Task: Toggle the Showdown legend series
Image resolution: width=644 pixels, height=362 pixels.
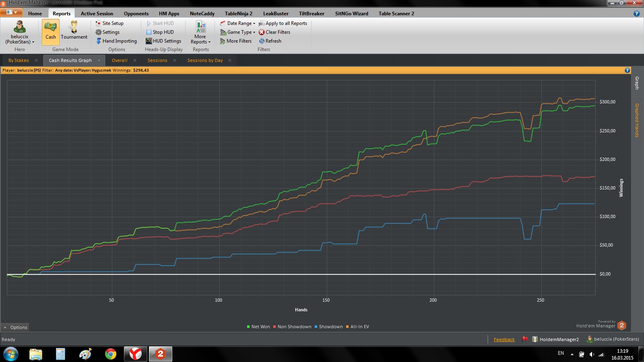Action: coord(328,327)
